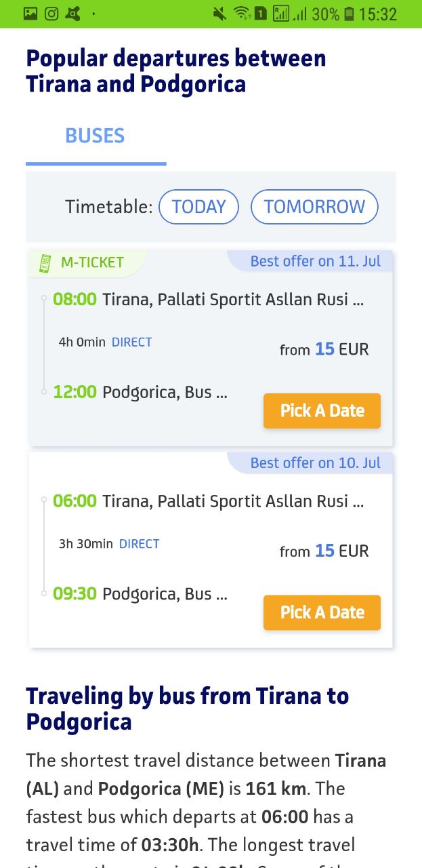The width and height of the screenshot is (422, 868).
Task: Tap the M-TICKET phone icon
Action: pos(45,263)
